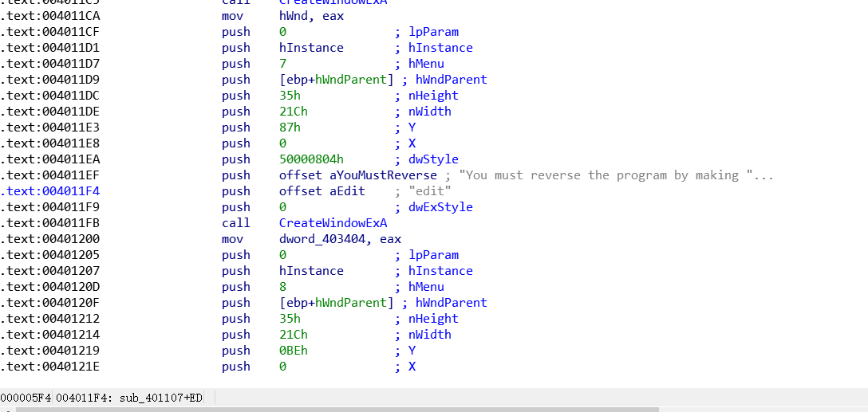Screen dimensions: 868x412
Task: Click sub_401107+ED location in status bar
Action: 161,398
